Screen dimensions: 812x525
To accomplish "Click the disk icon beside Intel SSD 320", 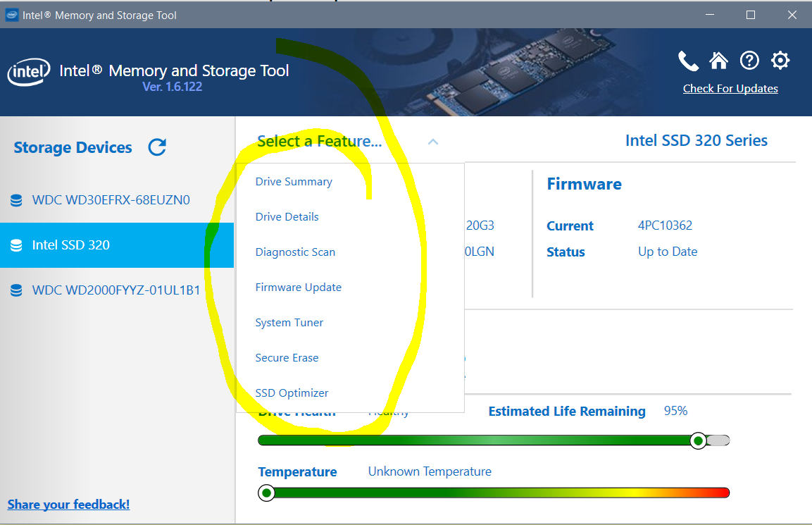I will (x=17, y=245).
